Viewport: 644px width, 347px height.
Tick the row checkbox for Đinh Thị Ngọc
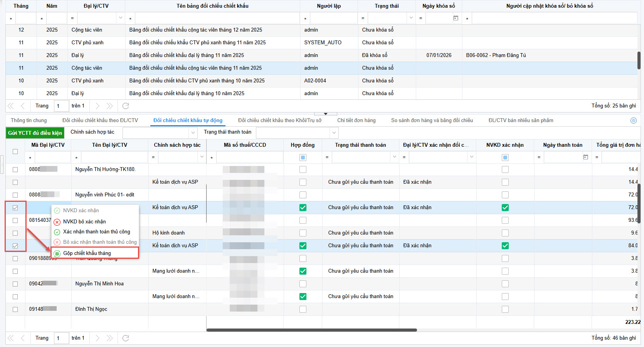click(x=15, y=309)
